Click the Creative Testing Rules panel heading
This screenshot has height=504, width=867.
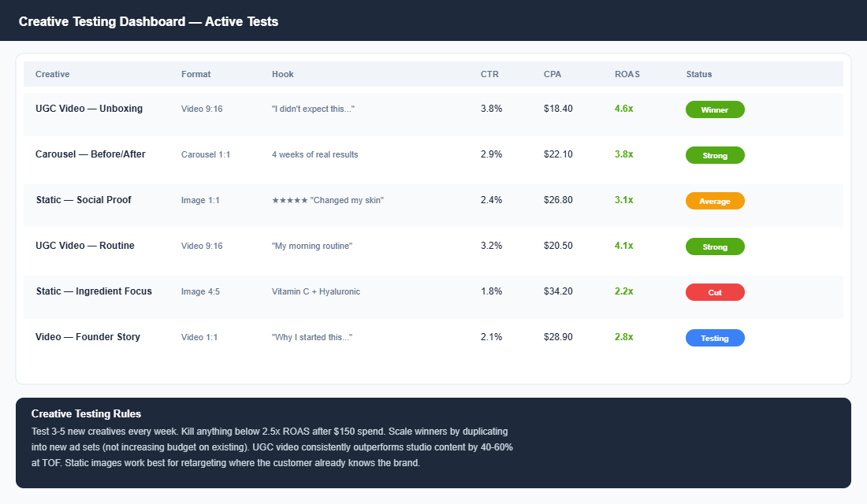pyautogui.click(x=87, y=413)
